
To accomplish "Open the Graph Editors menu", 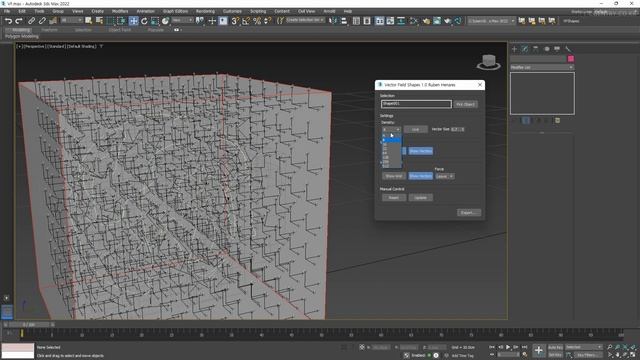I will click(x=175, y=11).
